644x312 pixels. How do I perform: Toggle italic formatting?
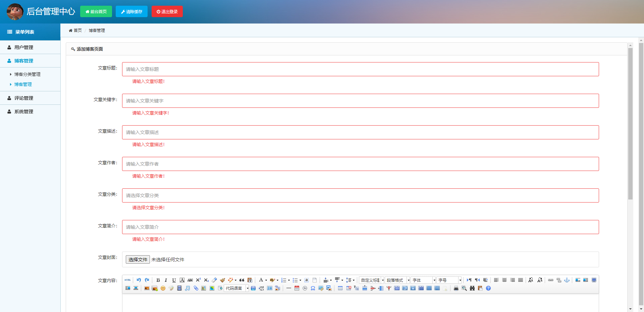[x=166, y=280]
